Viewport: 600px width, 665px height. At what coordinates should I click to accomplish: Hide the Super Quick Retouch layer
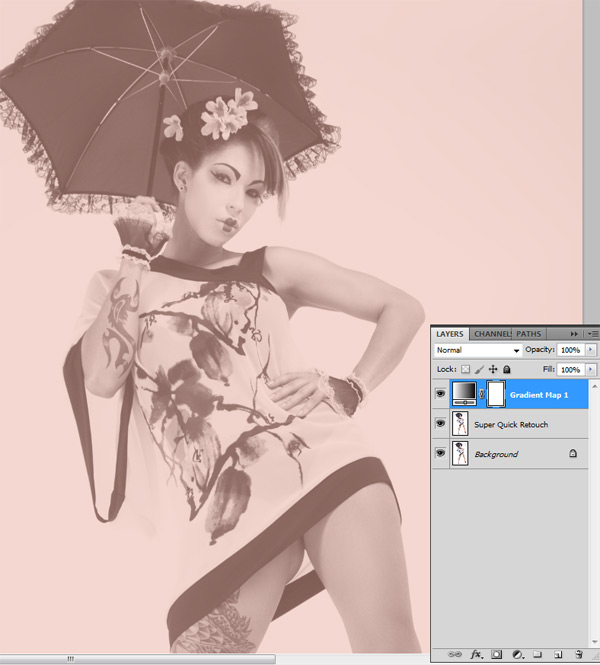[x=441, y=424]
